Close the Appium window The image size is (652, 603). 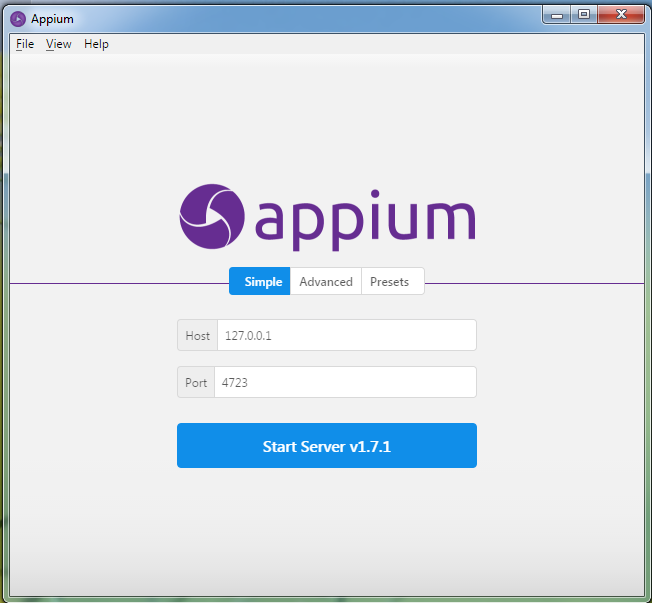(621, 15)
